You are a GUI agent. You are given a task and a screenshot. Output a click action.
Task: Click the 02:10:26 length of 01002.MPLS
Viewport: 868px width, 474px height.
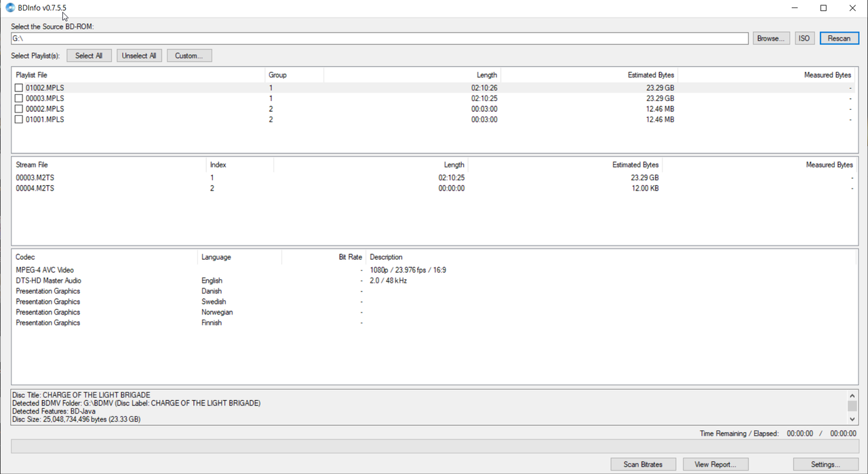(484, 88)
